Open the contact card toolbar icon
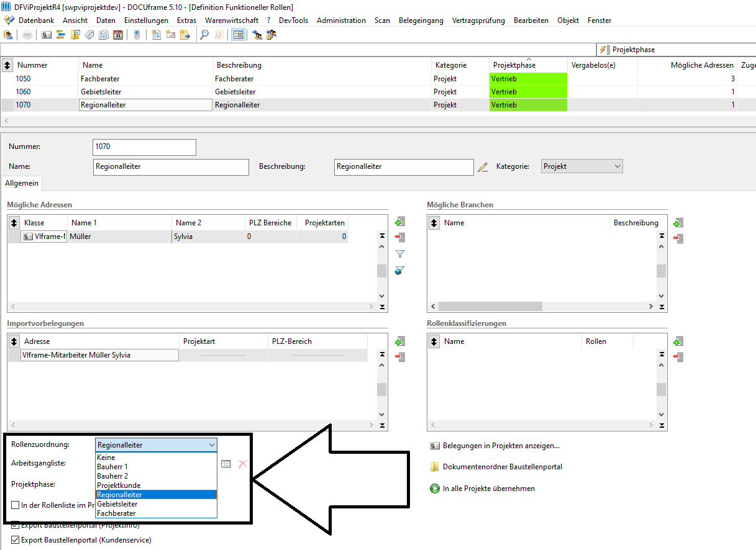This screenshot has height=550, width=756. click(x=47, y=35)
